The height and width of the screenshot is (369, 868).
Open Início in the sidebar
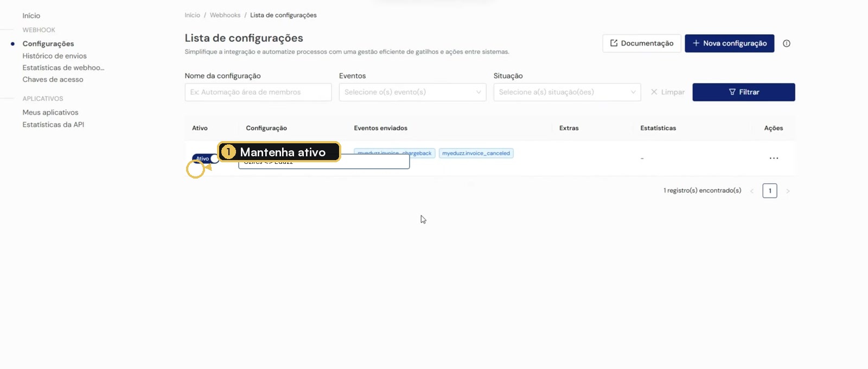pos(31,16)
